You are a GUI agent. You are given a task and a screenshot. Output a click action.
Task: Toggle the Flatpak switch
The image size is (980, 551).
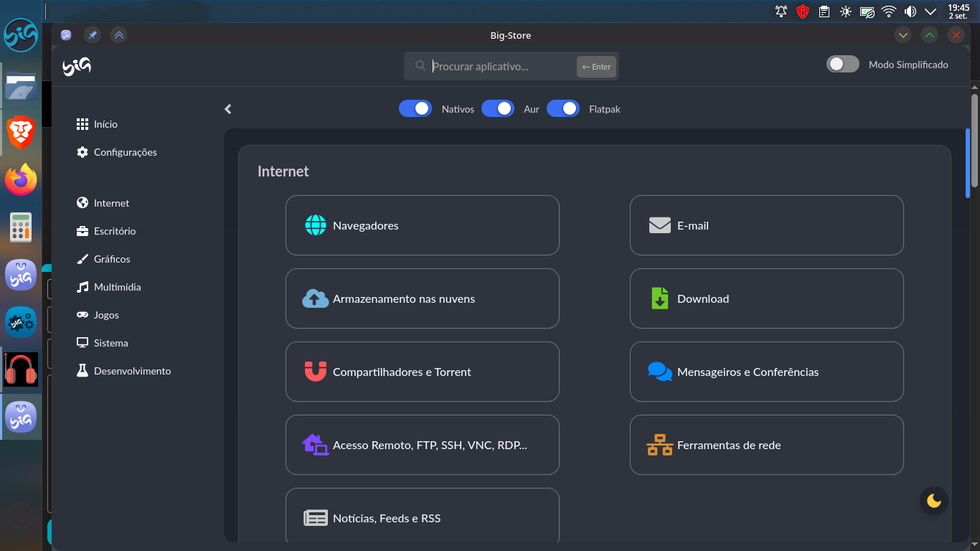coord(563,108)
